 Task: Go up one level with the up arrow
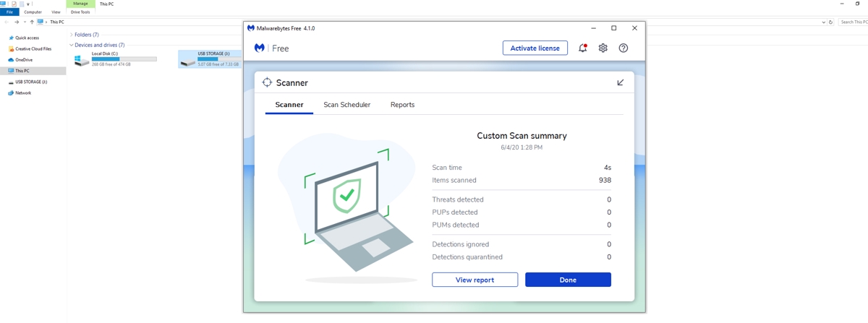(32, 22)
